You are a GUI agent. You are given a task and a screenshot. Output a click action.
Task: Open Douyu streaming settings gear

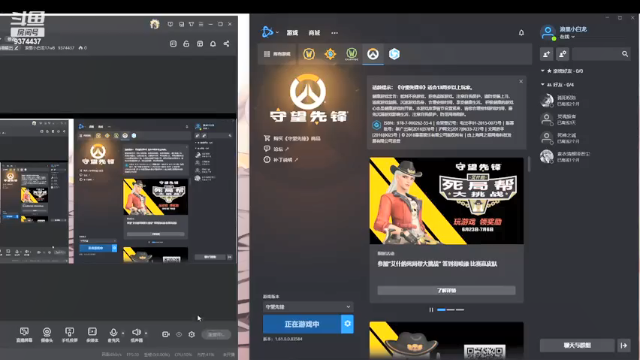tap(191, 334)
